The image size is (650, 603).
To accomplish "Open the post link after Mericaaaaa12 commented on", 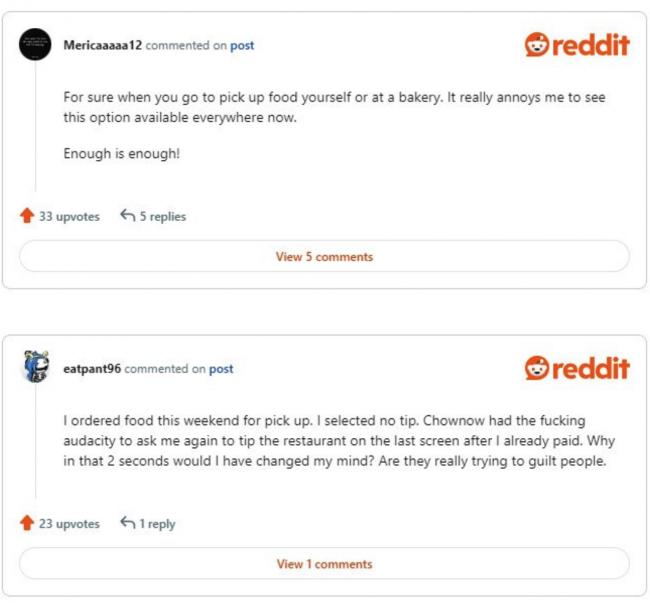I will pos(242,45).
